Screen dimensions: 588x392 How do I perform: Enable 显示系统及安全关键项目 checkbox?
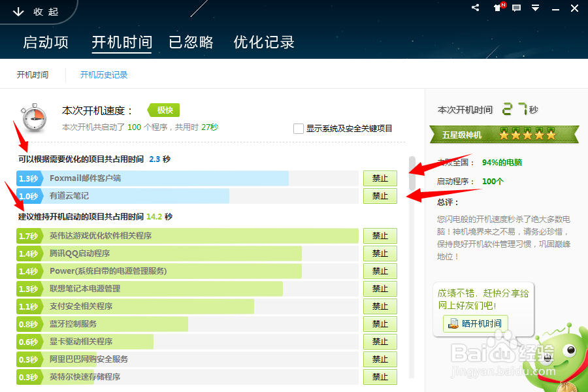299,129
